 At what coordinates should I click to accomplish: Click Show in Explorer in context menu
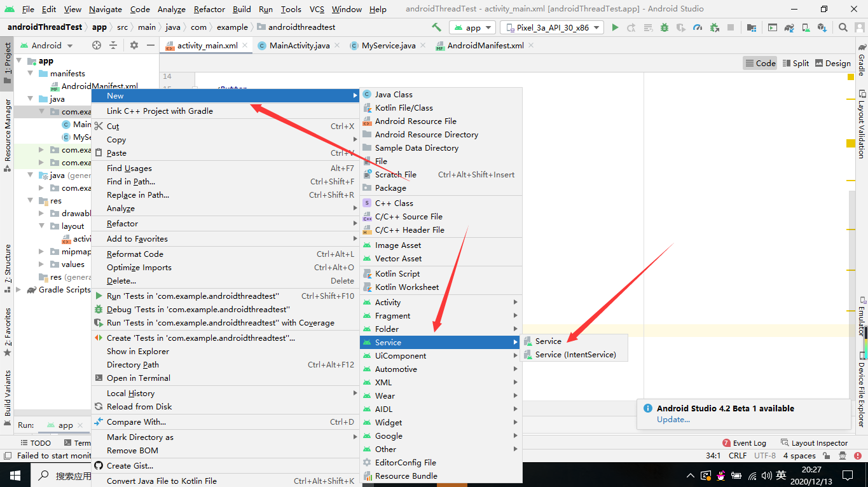click(225, 351)
